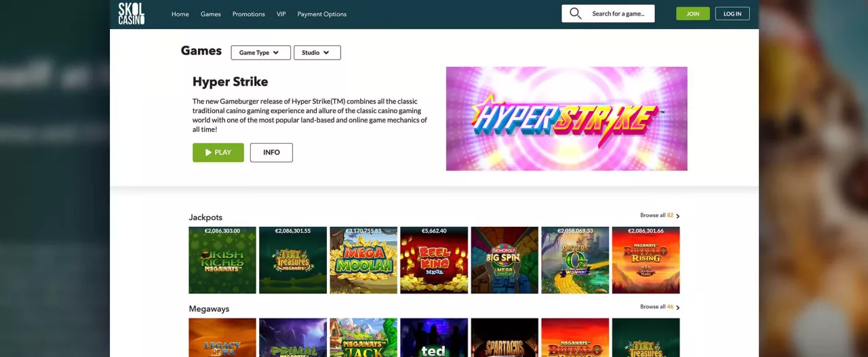
Task: Open the Irish Riches Megaways jackpot game
Action: pyautogui.click(x=222, y=260)
